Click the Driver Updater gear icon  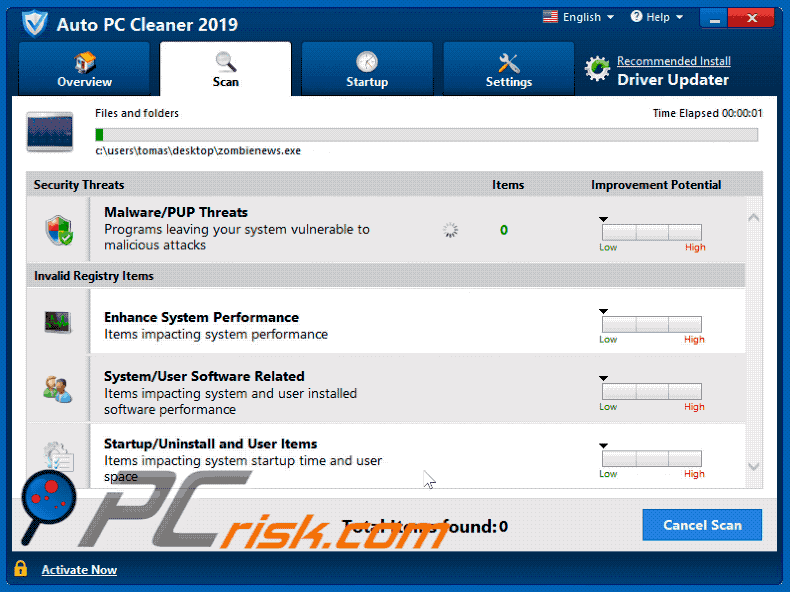[x=598, y=69]
